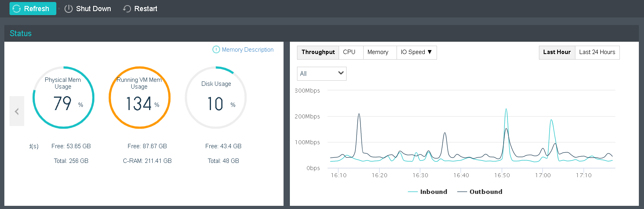Open the IO Speed dropdown
This screenshot has width=644, height=209.
[x=416, y=52]
